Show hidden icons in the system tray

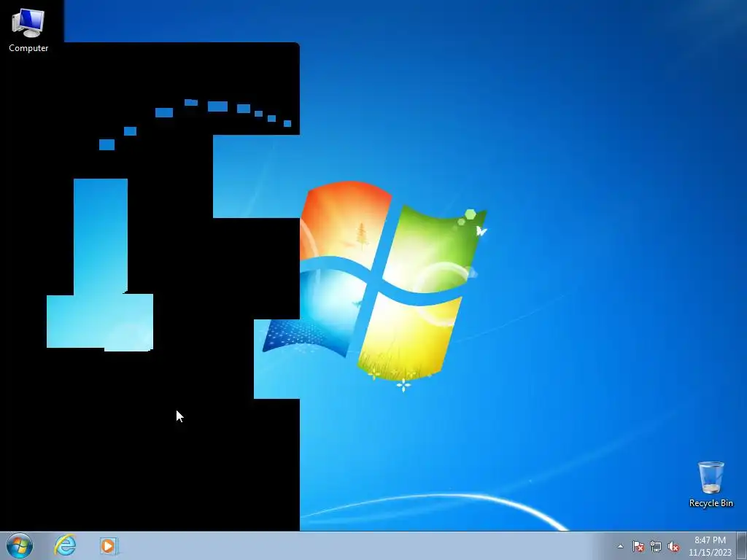tap(620, 546)
